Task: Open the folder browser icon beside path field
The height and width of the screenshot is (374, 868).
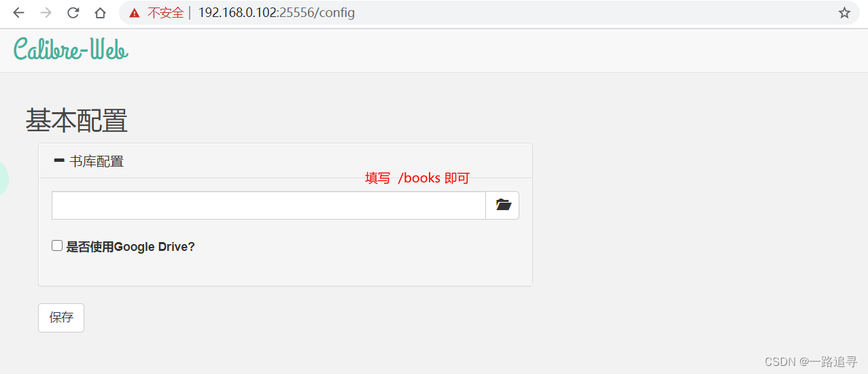Action: [503, 205]
